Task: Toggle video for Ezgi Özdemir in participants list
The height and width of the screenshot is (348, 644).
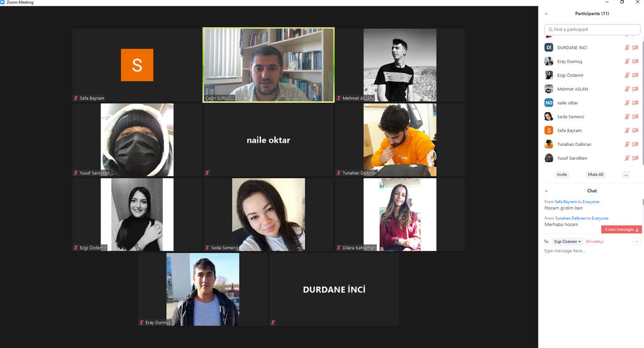Action: tap(635, 75)
